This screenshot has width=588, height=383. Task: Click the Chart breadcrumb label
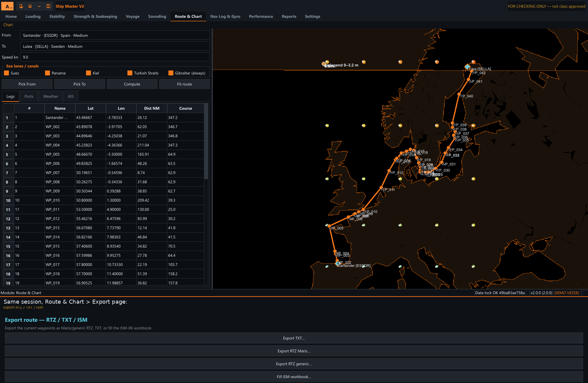[x=8, y=25]
